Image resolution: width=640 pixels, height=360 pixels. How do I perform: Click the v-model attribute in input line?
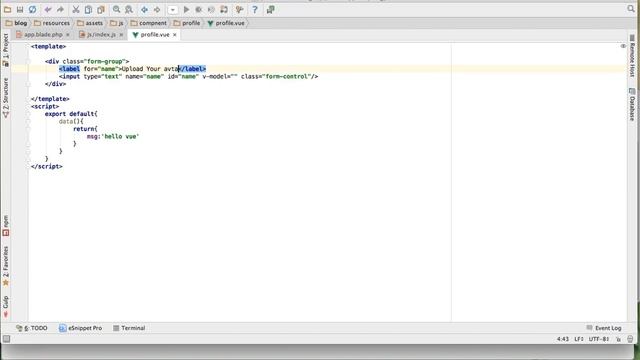220,77
